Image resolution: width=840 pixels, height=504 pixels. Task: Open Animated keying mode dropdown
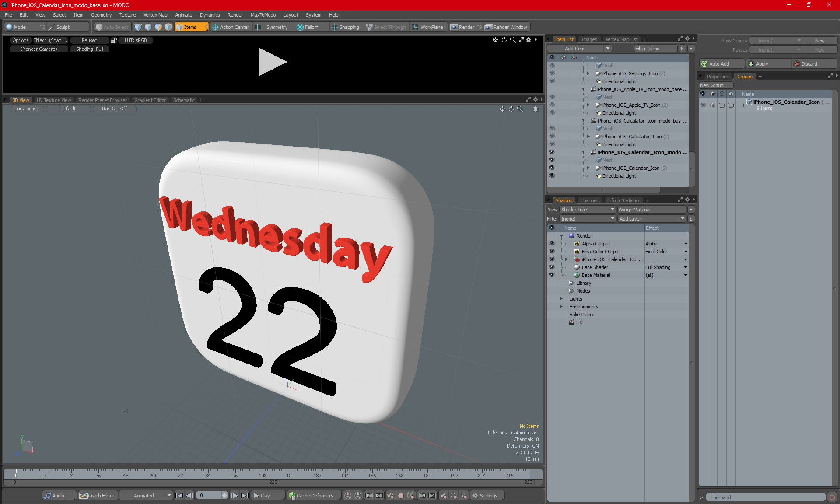[146, 496]
